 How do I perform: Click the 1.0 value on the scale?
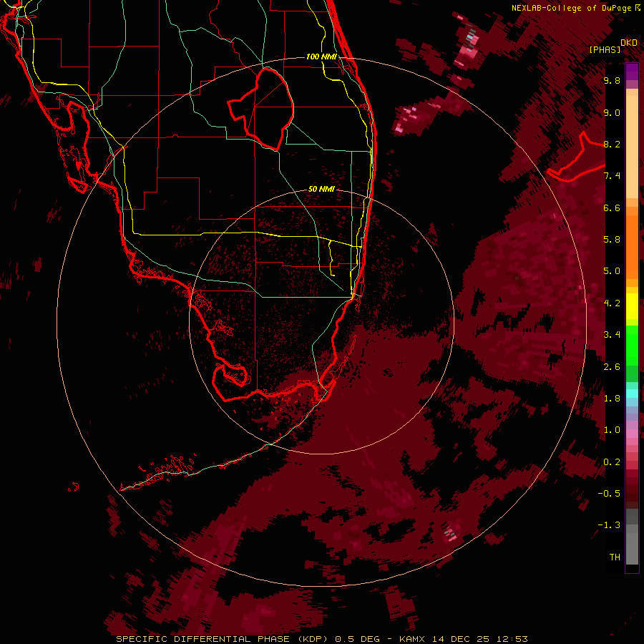pos(612,430)
